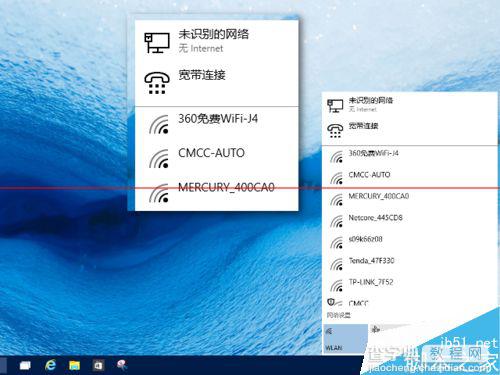Choose the s09k66z08 wireless network
The image size is (500, 375).
[x=410, y=242]
